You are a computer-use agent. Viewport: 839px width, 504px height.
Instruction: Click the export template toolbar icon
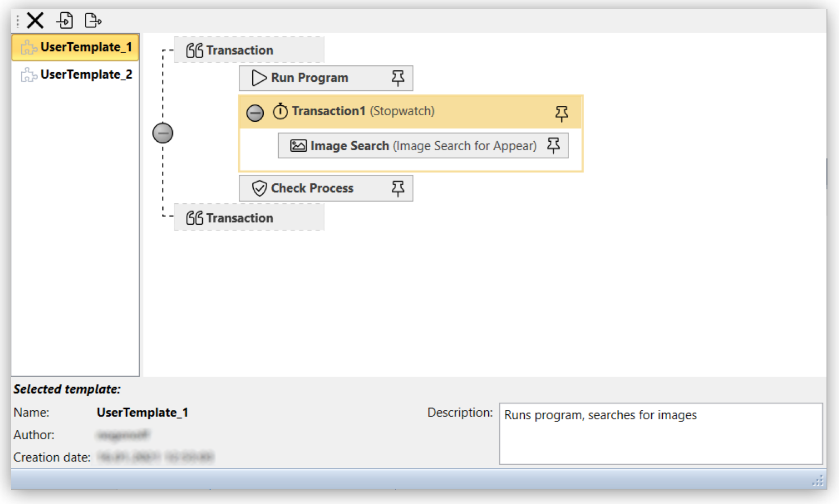pyautogui.click(x=93, y=20)
